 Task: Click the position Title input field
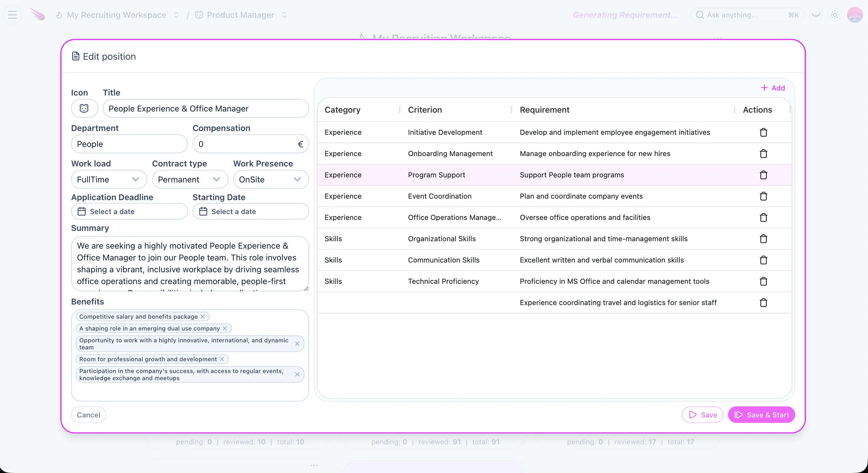(206, 108)
